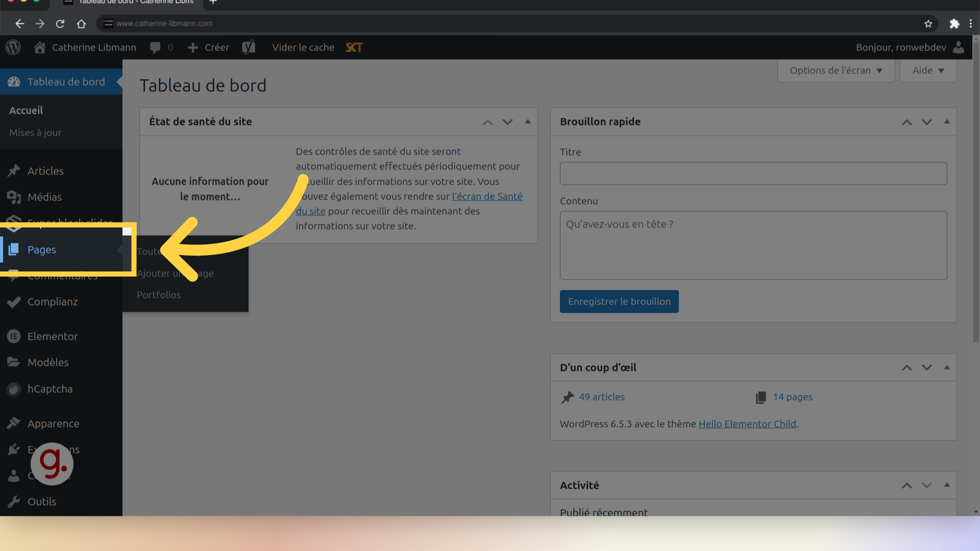The image size is (980, 551).
Task: Click the SKT logo in admin bar
Action: [354, 47]
